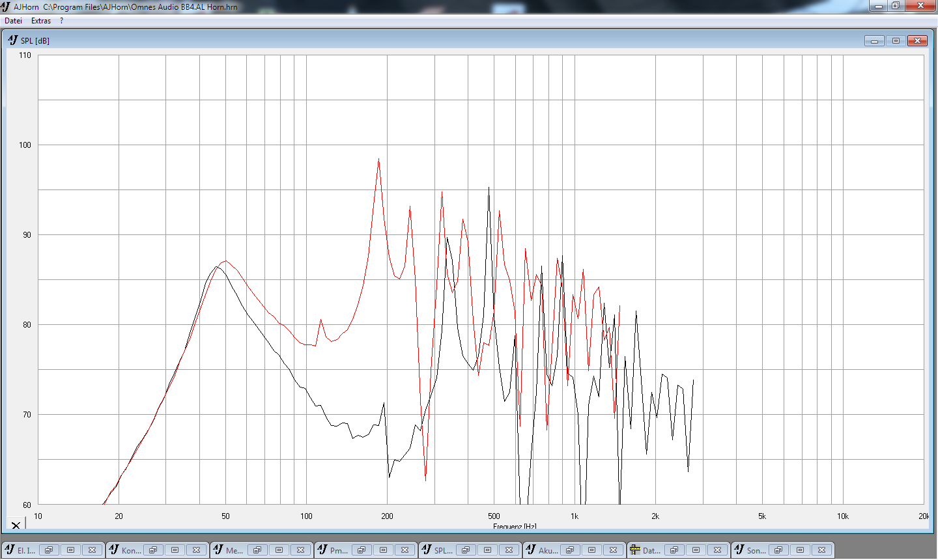Open AJ system menu icon of SPL window
Image resolution: width=938 pixels, height=560 pixels.
click(x=13, y=40)
